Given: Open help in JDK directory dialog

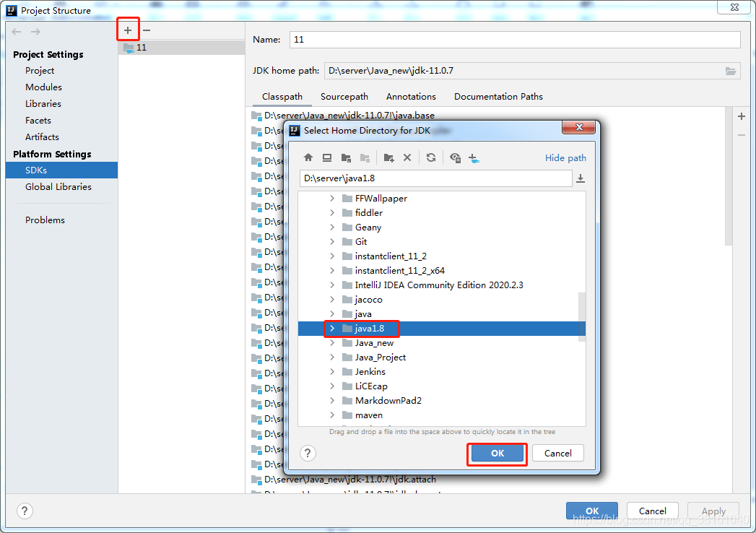Looking at the screenshot, I should point(308,453).
